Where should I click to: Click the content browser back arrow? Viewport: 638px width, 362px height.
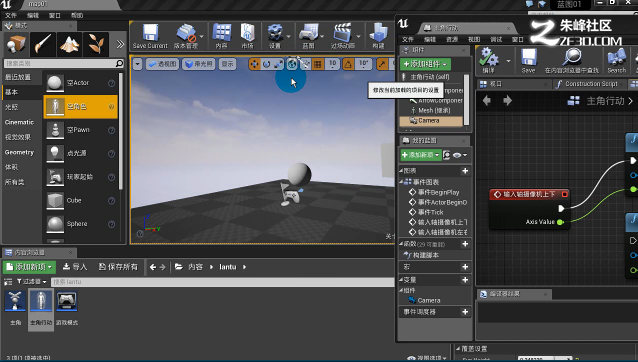(x=153, y=267)
